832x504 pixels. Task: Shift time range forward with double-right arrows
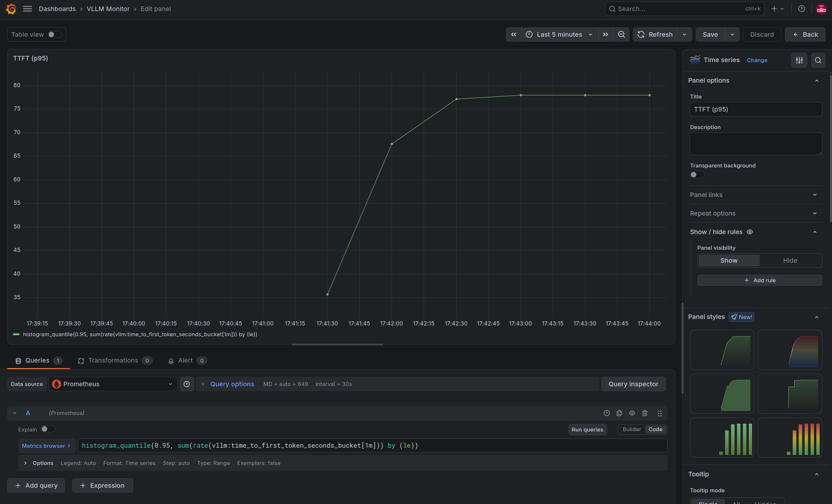[x=605, y=34]
